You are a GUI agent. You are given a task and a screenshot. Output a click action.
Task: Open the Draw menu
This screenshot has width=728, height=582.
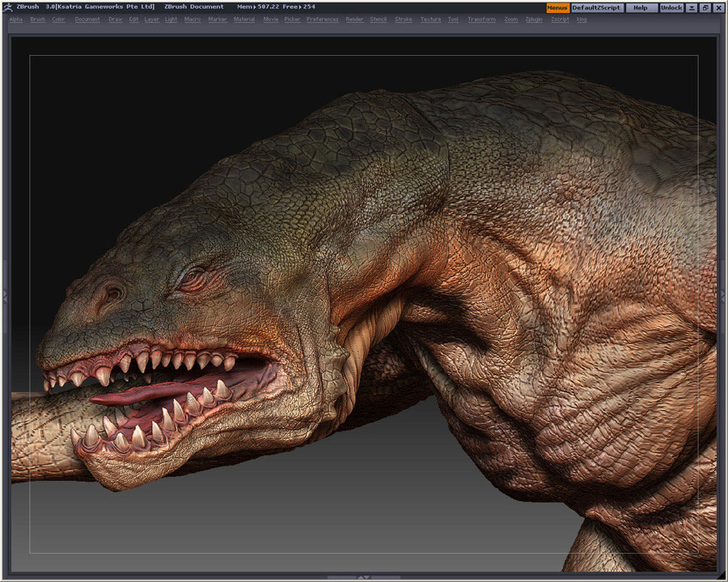[x=116, y=19]
